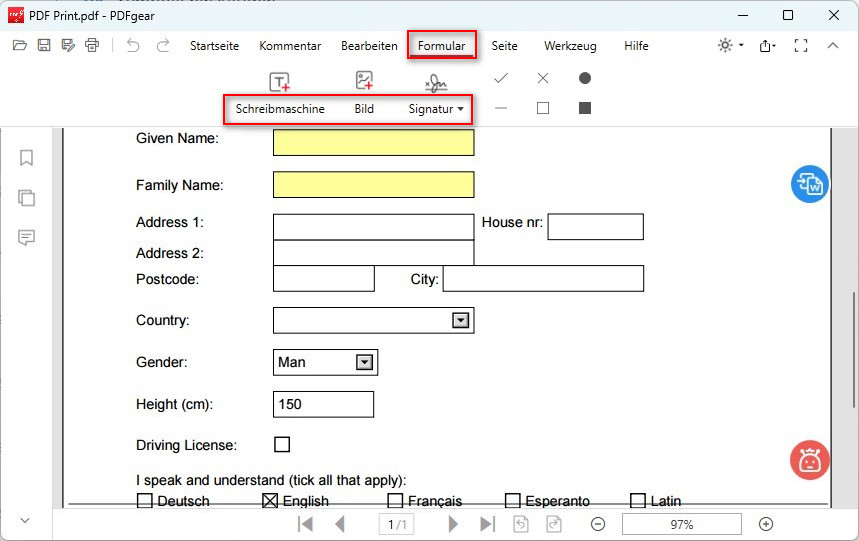Open the Country dropdown list

click(x=460, y=320)
